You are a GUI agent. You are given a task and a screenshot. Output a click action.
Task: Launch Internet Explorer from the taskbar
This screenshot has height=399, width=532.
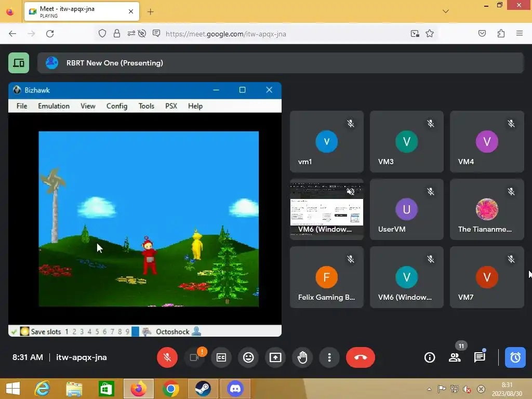pos(43,389)
